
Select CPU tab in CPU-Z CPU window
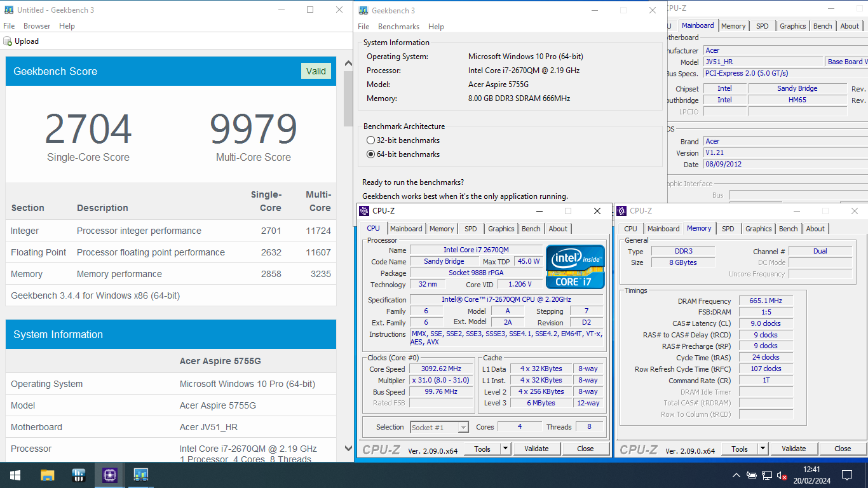pyautogui.click(x=374, y=228)
